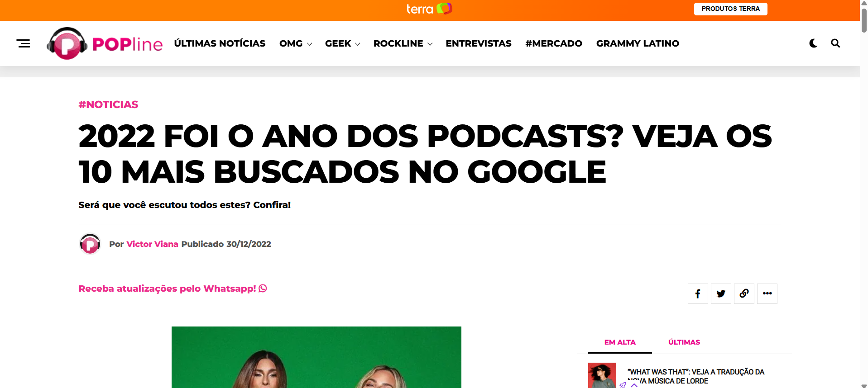The width and height of the screenshot is (868, 388).
Task: Open more share options via the ellipsis
Action: (767, 294)
